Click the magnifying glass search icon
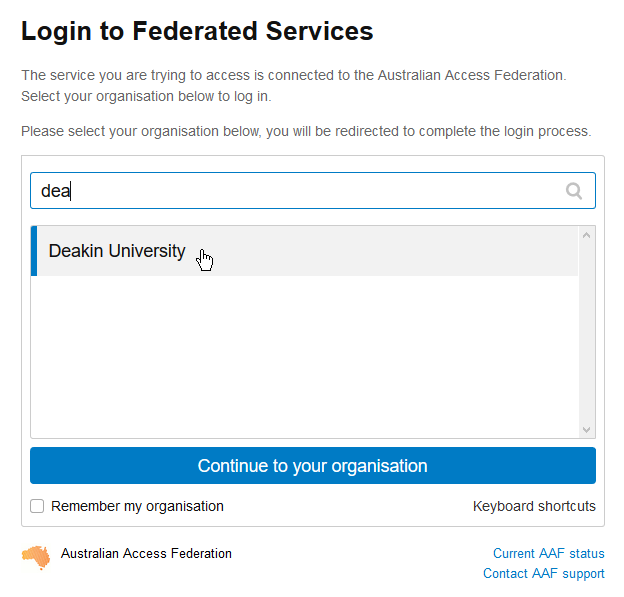 pyautogui.click(x=574, y=191)
